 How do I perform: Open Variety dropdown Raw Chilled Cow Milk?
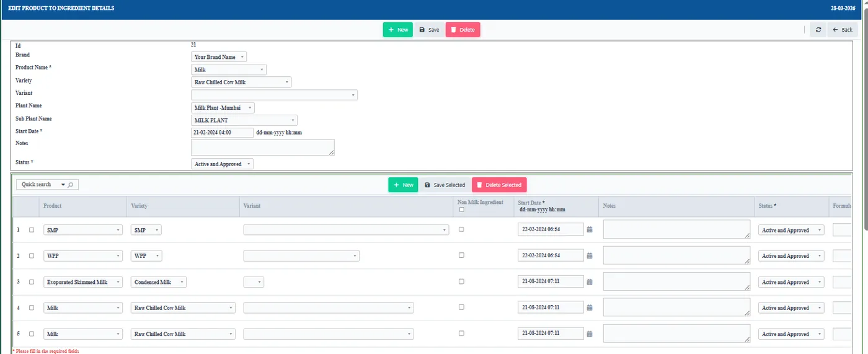241,82
